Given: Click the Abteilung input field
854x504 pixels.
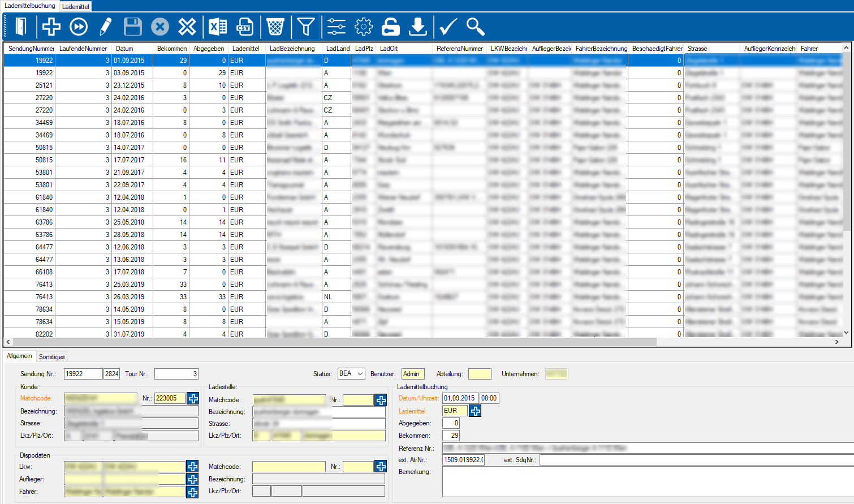Looking at the screenshot, I should pos(480,374).
